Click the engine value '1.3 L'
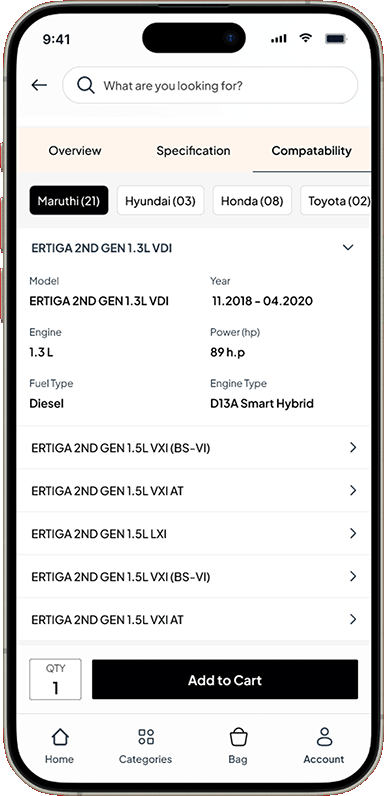This screenshot has width=384, height=796. (41, 352)
